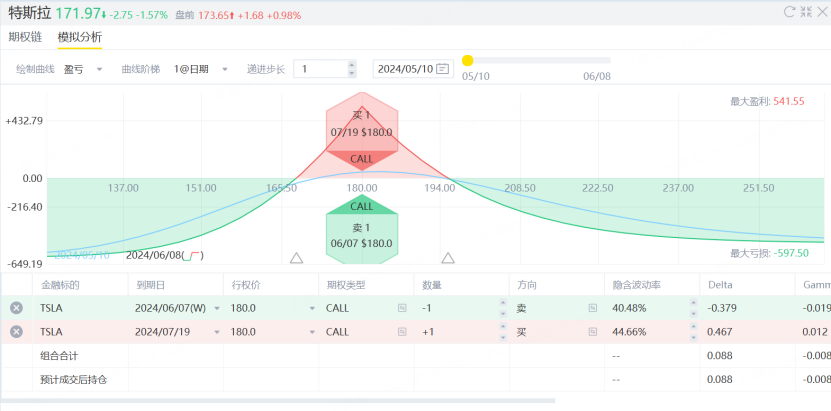Click the yellow date slider handle

click(x=467, y=60)
